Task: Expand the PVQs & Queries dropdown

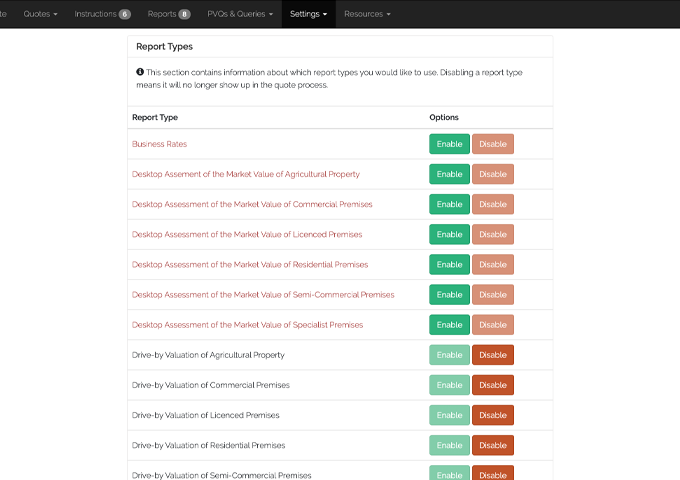Action: (240, 14)
